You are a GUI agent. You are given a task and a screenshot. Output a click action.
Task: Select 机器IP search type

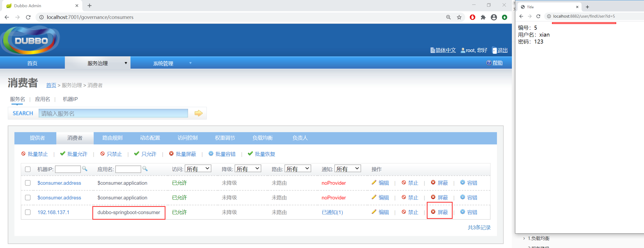point(70,99)
